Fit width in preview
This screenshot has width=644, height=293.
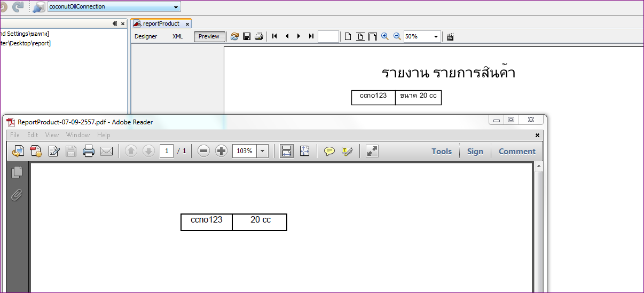tap(373, 36)
